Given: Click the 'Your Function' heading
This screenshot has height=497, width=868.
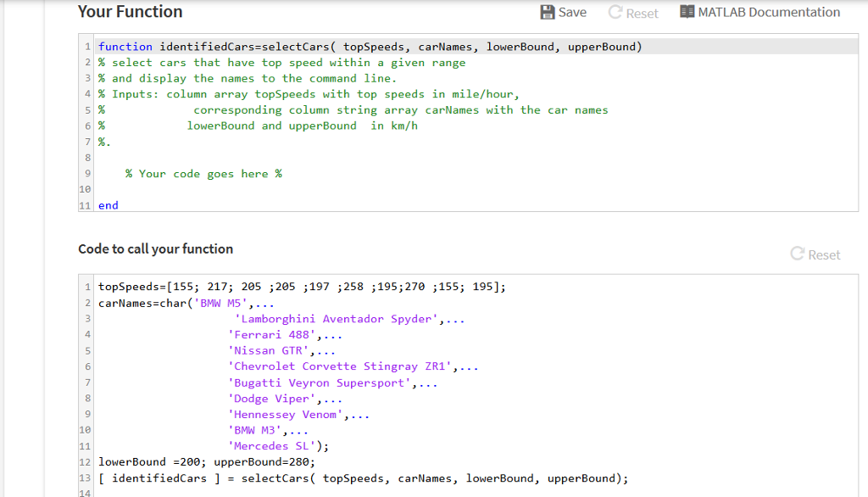Looking at the screenshot, I should click(130, 12).
